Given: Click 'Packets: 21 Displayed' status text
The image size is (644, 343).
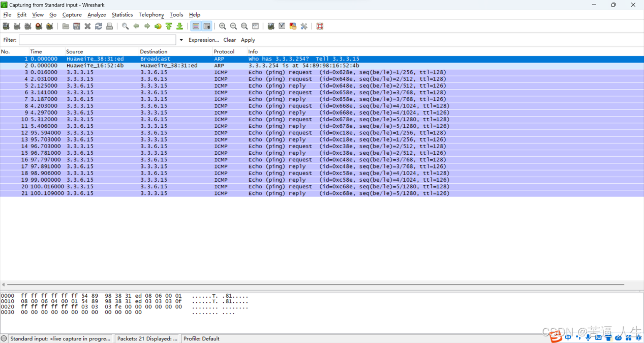Looking at the screenshot, I should point(147,338).
